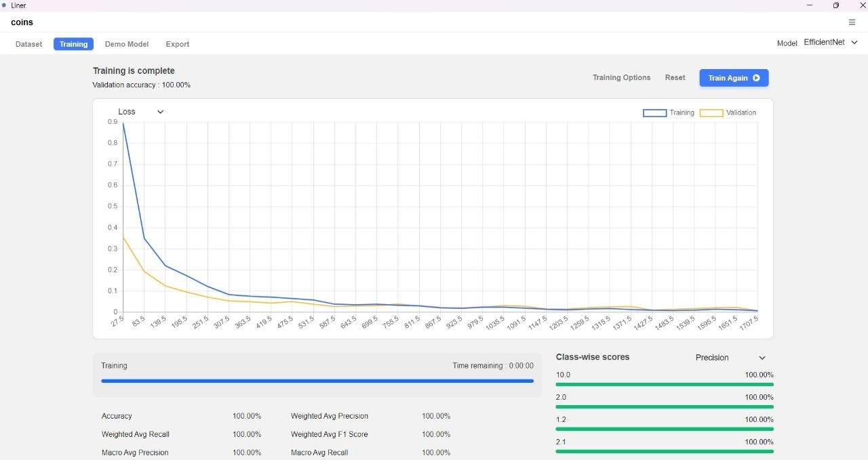The height and width of the screenshot is (460, 868).
Task: Open the hamburger menu icon
Action: pyautogui.click(x=852, y=22)
